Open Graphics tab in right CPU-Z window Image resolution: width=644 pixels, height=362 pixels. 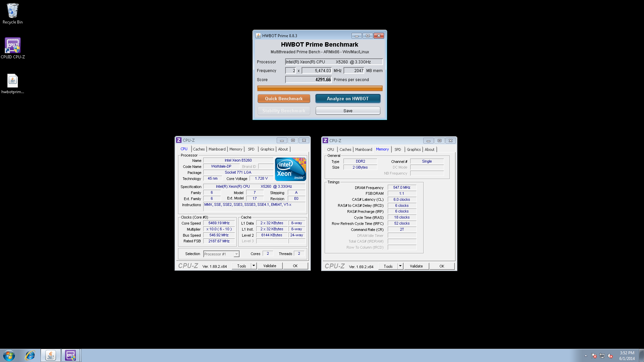414,149
